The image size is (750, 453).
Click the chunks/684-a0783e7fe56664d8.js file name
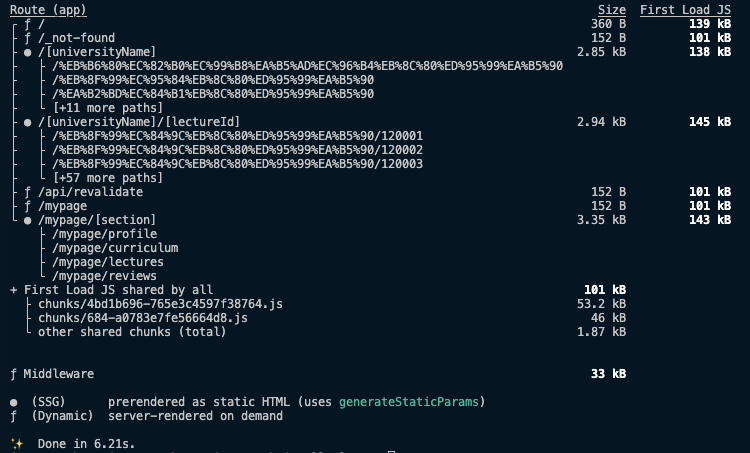coord(143,318)
